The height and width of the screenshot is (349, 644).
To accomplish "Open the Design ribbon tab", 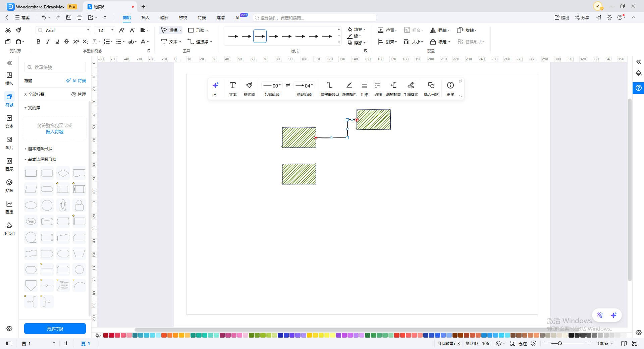I will [164, 17].
